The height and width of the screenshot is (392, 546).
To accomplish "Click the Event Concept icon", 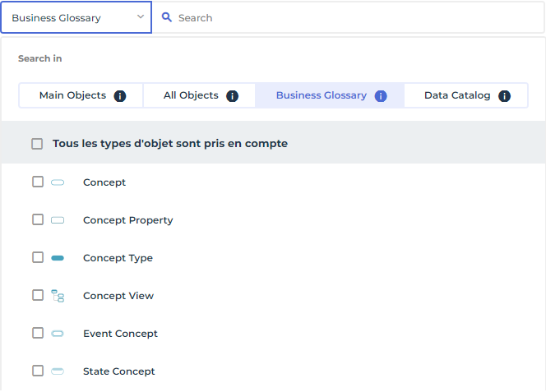I will click(x=58, y=334).
